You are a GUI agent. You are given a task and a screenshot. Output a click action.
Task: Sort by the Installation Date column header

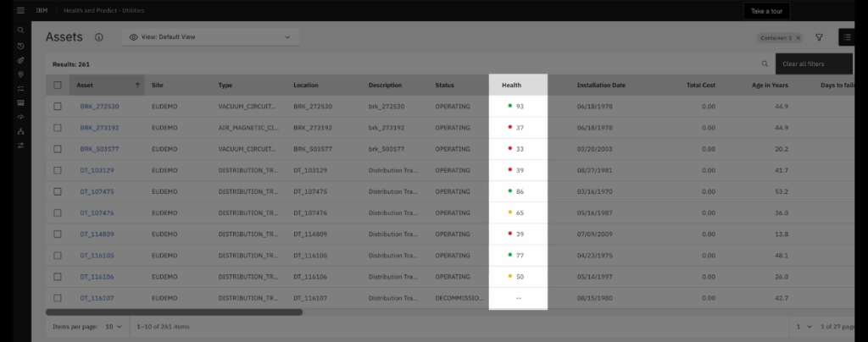click(601, 85)
